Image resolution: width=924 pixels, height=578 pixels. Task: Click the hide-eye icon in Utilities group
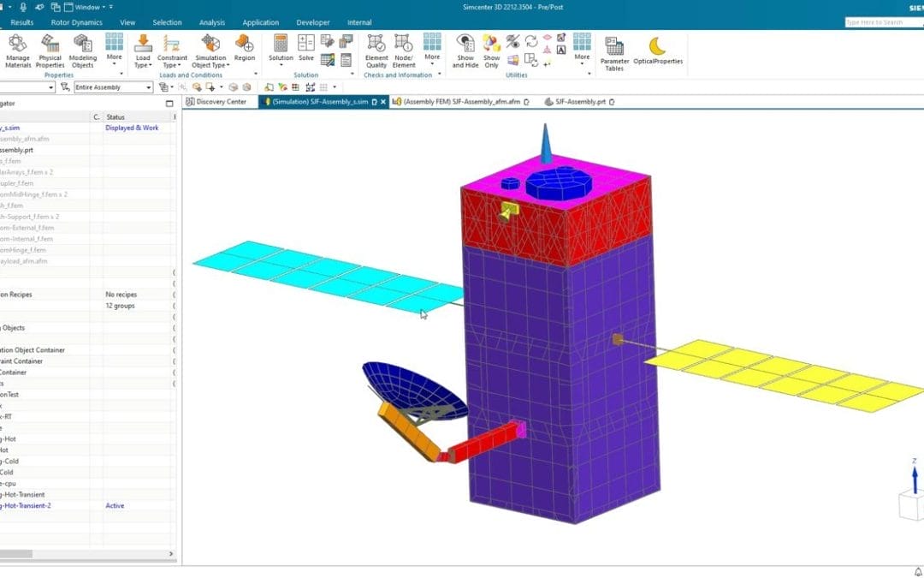512,41
